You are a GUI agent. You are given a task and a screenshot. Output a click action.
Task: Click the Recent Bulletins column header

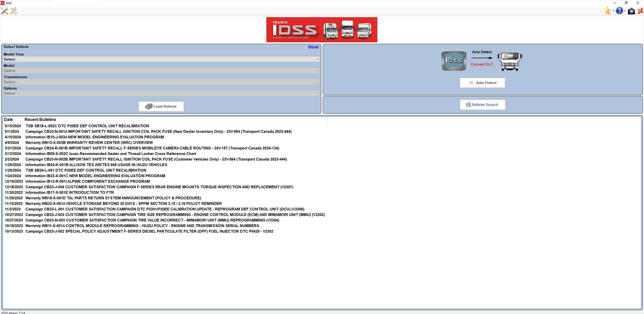tap(40, 119)
